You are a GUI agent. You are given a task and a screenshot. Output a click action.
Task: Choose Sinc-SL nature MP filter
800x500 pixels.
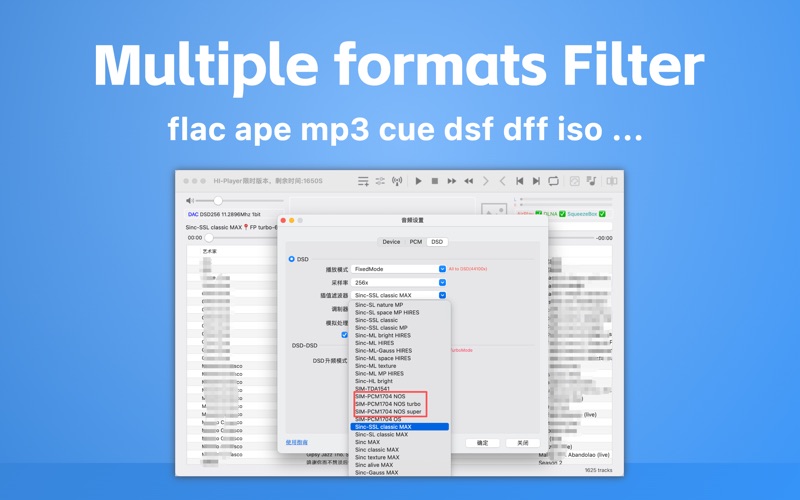coord(379,305)
